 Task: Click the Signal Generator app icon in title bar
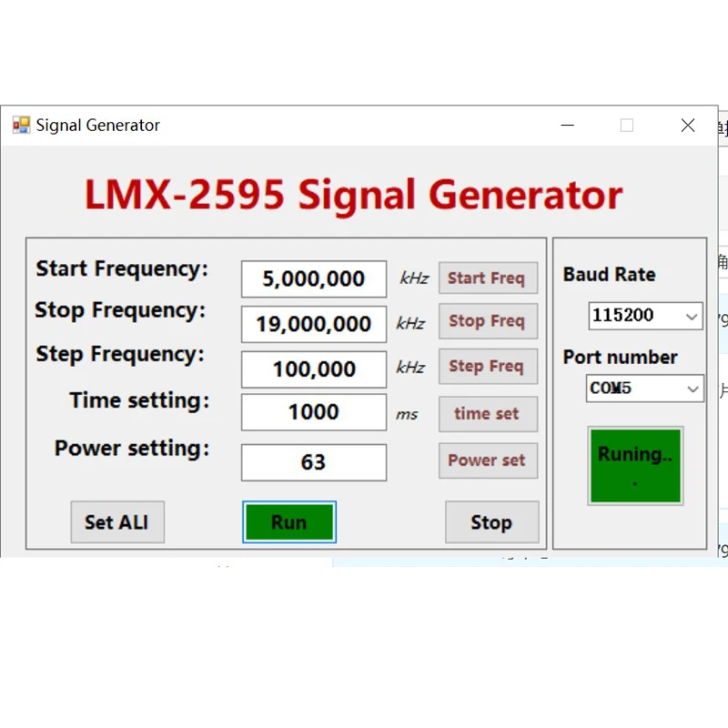(x=21, y=126)
